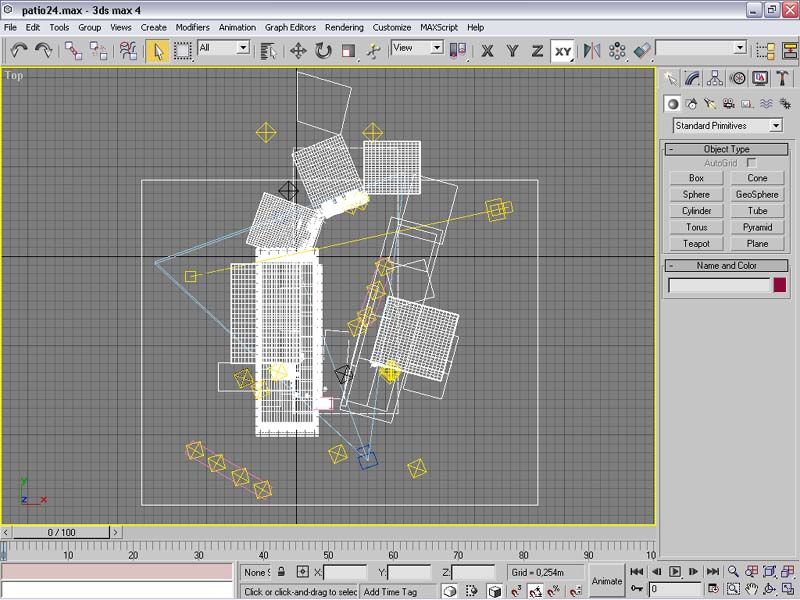Viewport: 800px width, 600px height.
Task: Open the MAXScript menu
Action: [439, 28]
